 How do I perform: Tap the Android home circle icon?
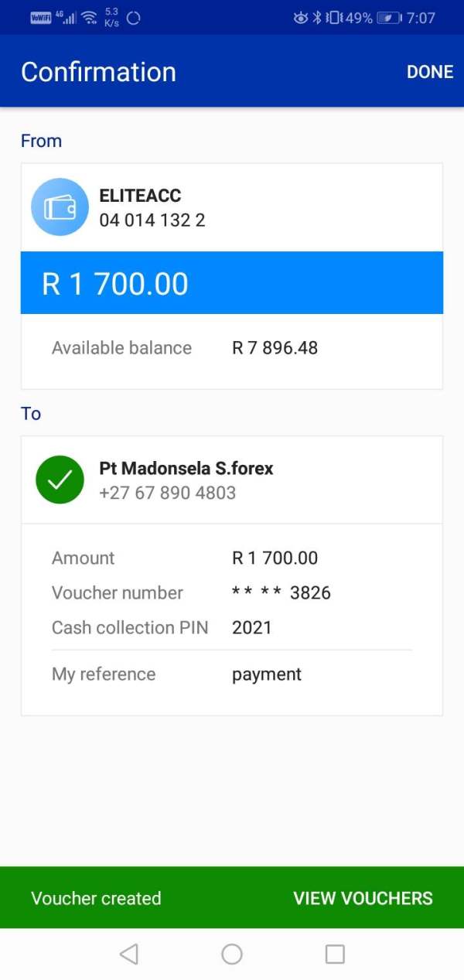pos(232,954)
